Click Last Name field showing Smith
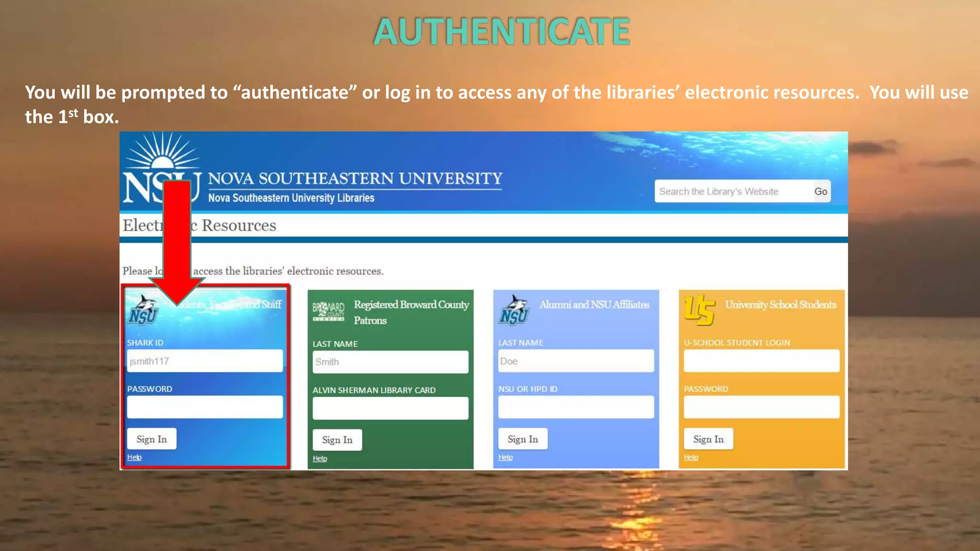 pos(390,362)
